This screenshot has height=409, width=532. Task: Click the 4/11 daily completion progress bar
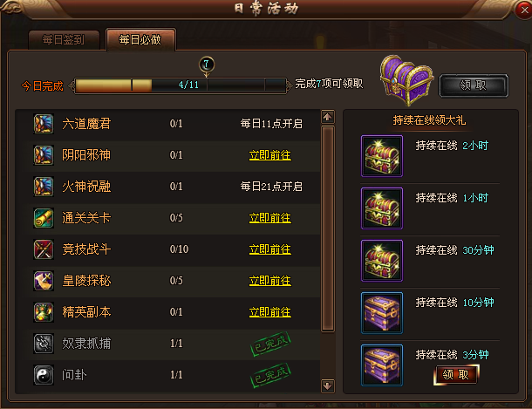coord(180,85)
